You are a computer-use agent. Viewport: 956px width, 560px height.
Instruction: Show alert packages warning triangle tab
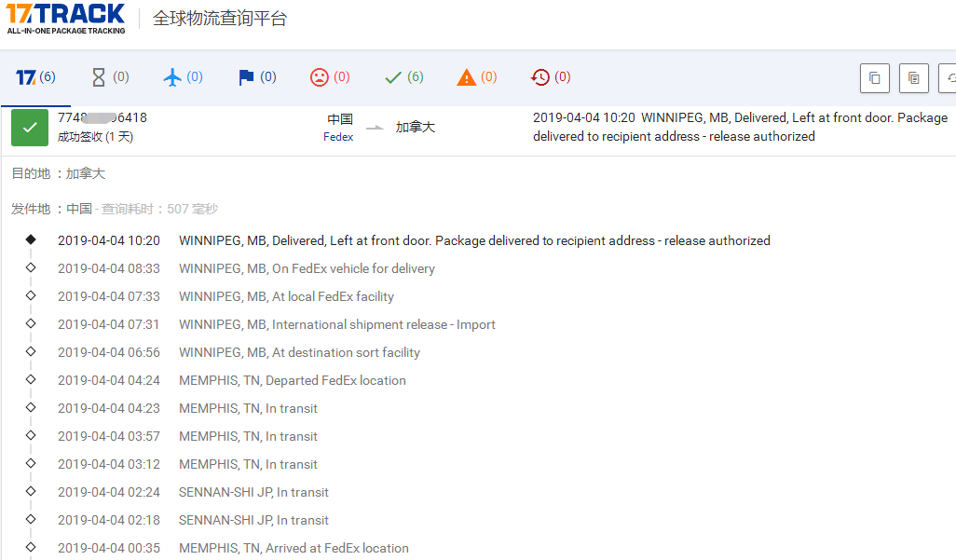pyautogui.click(x=477, y=77)
